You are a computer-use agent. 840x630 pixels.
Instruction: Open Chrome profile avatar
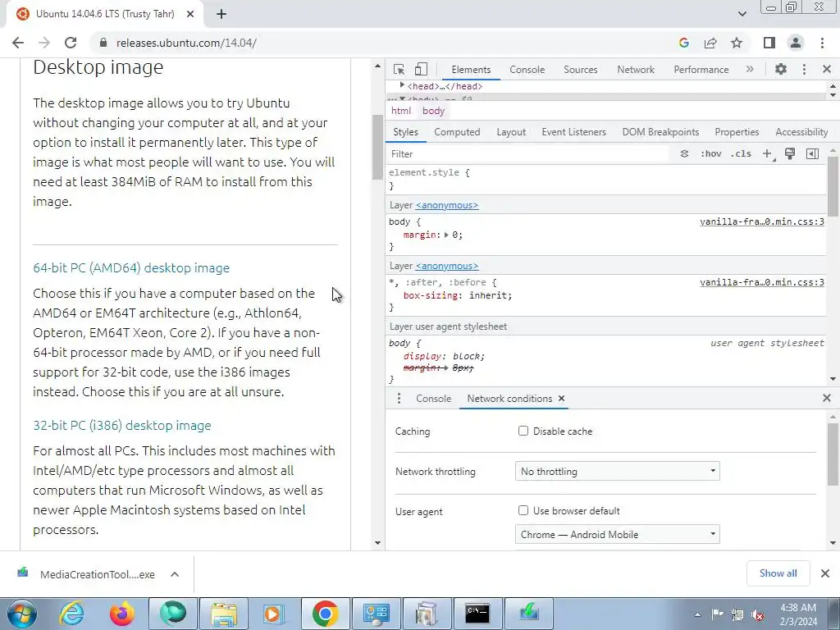[x=796, y=43]
